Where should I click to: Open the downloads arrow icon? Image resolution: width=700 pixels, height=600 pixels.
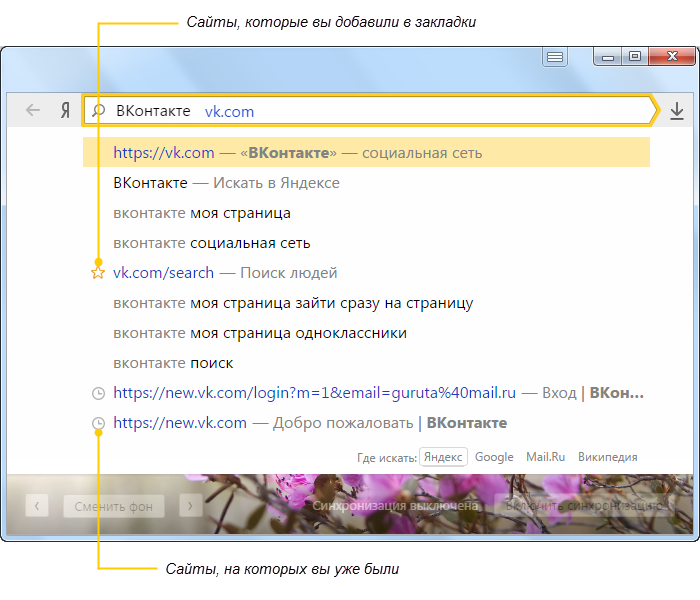click(677, 111)
